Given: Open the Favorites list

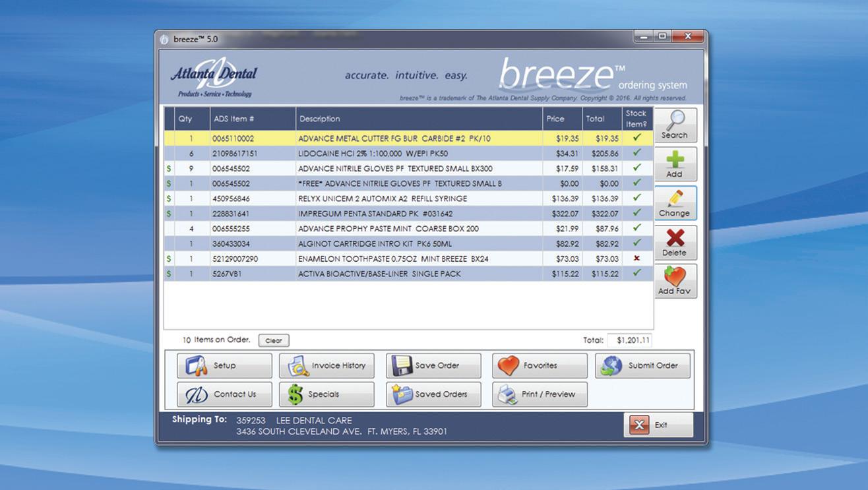Looking at the screenshot, I should pyautogui.click(x=540, y=365).
